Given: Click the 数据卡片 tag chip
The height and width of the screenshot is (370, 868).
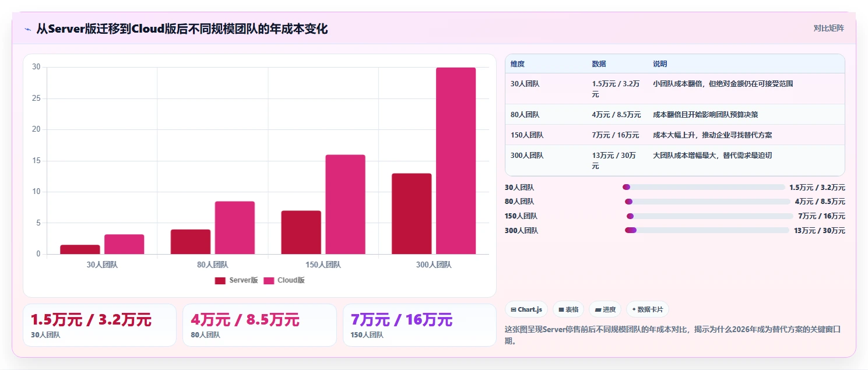Looking at the screenshot, I should click(x=648, y=309).
